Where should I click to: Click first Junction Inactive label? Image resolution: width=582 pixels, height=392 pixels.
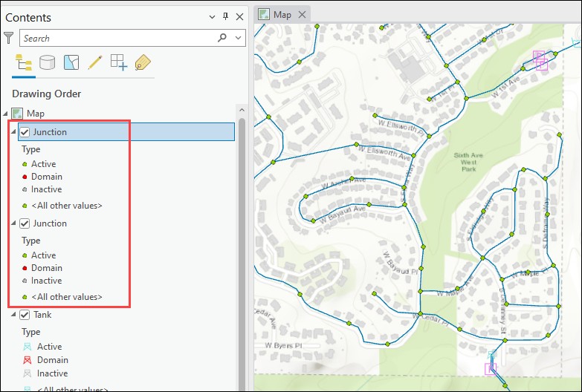pos(46,189)
